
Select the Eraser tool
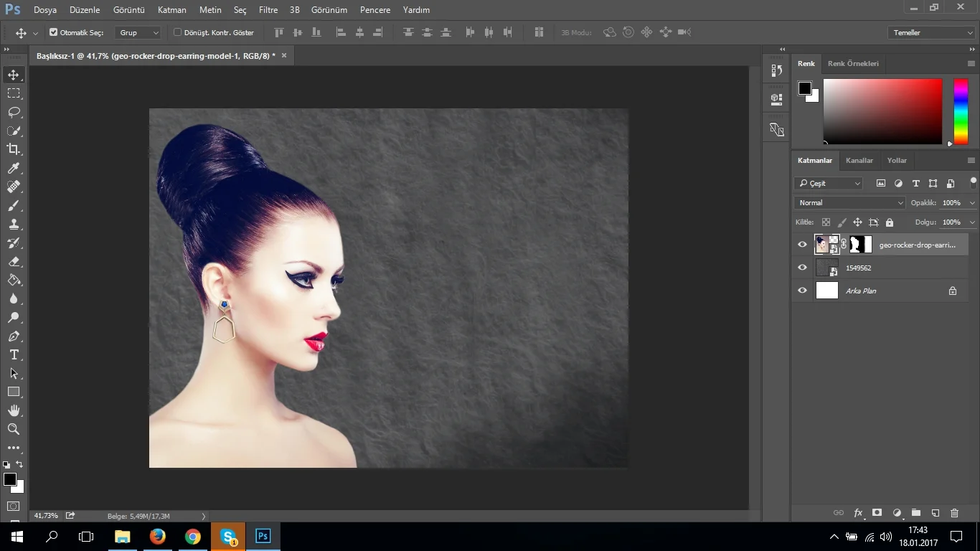point(14,261)
